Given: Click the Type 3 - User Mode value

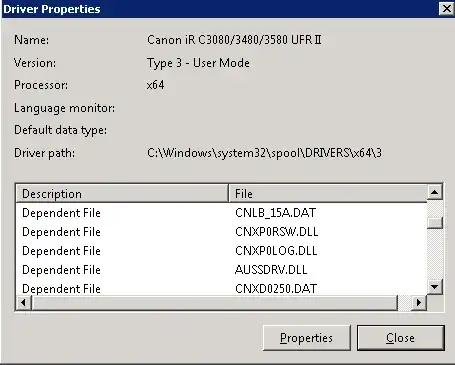Looking at the screenshot, I should [x=198, y=63].
